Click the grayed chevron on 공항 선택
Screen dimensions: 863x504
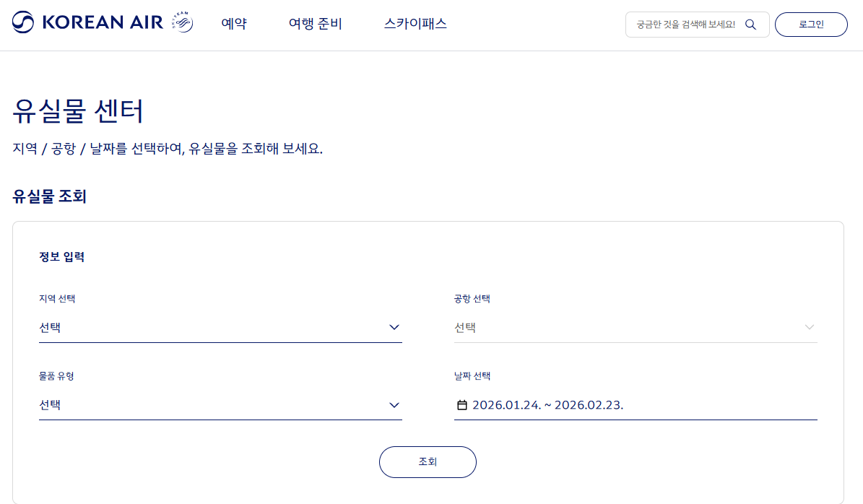[x=808, y=327]
